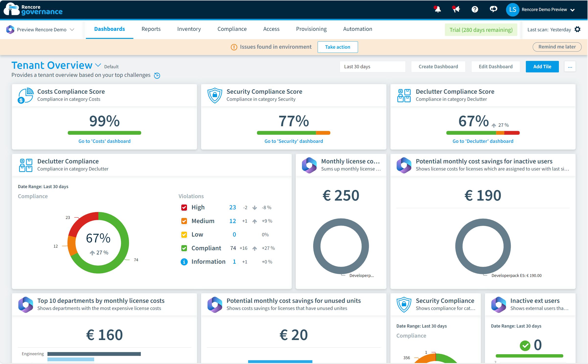Click the green Costs compliance progress bar
Image resolution: width=588 pixels, height=364 pixels.
point(104,133)
